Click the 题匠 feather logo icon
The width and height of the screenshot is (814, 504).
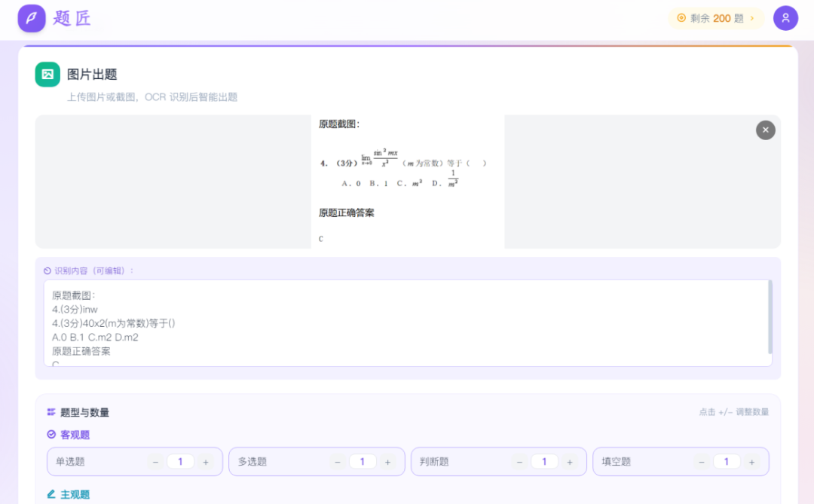click(32, 18)
